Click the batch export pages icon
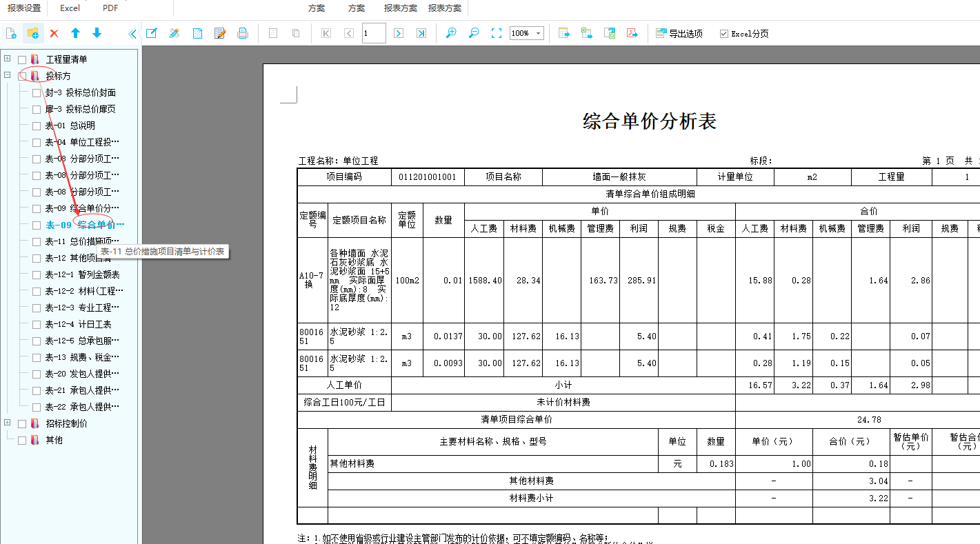This screenshot has height=544, width=980. pyautogui.click(x=610, y=33)
